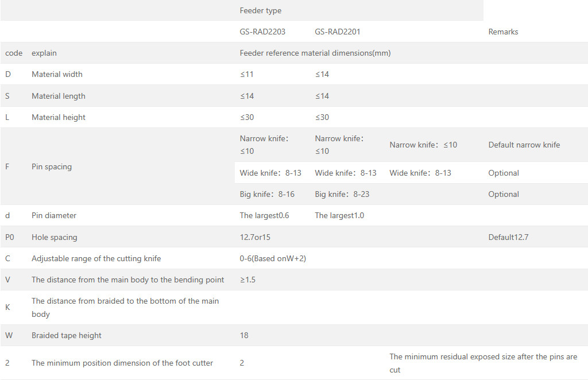Click the GS-RAD2201 column header
The height and width of the screenshot is (380, 588).
(338, 32)
